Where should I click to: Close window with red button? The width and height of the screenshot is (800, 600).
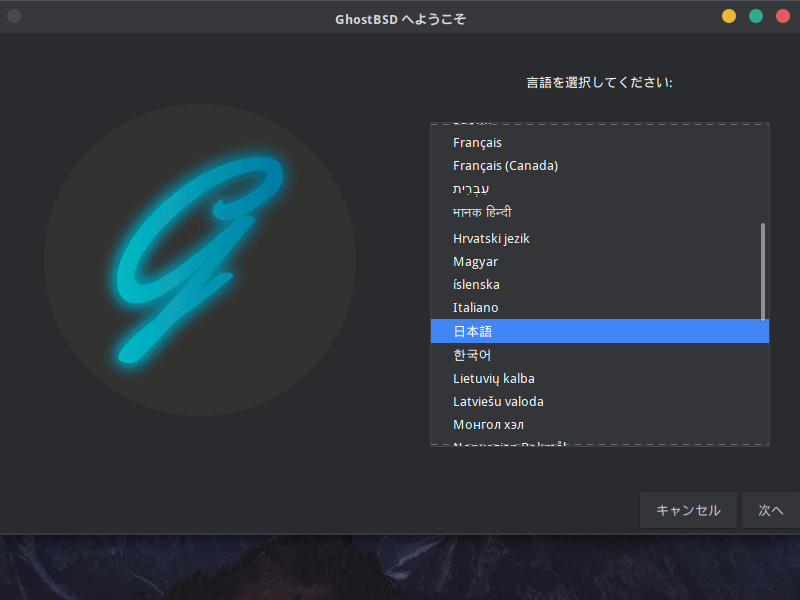[x=783, y=16]
